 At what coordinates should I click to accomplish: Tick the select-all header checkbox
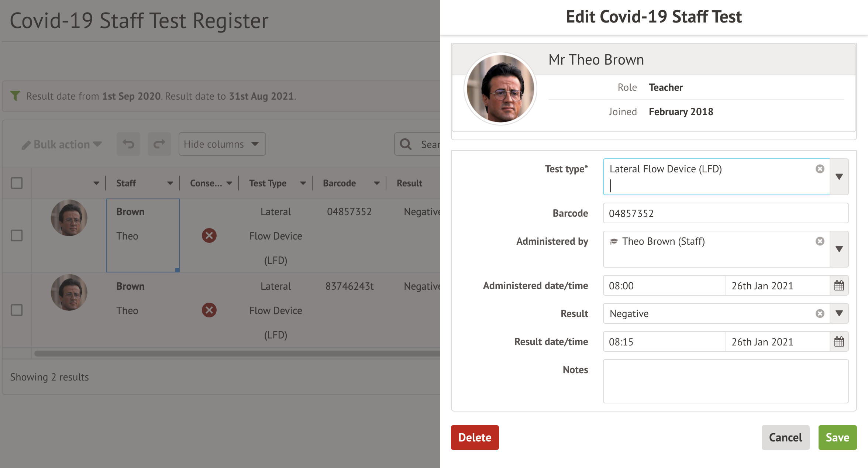click(x=17, y=183)
